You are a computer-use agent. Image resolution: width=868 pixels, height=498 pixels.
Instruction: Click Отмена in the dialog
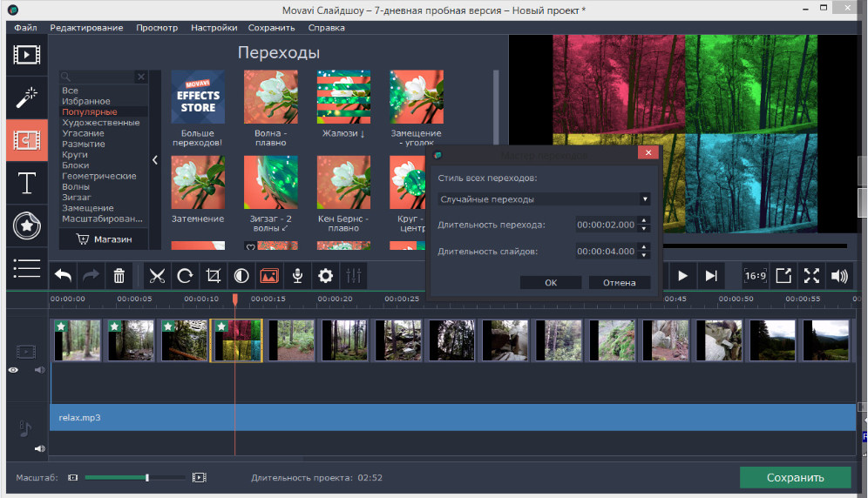tap(620, 283)
